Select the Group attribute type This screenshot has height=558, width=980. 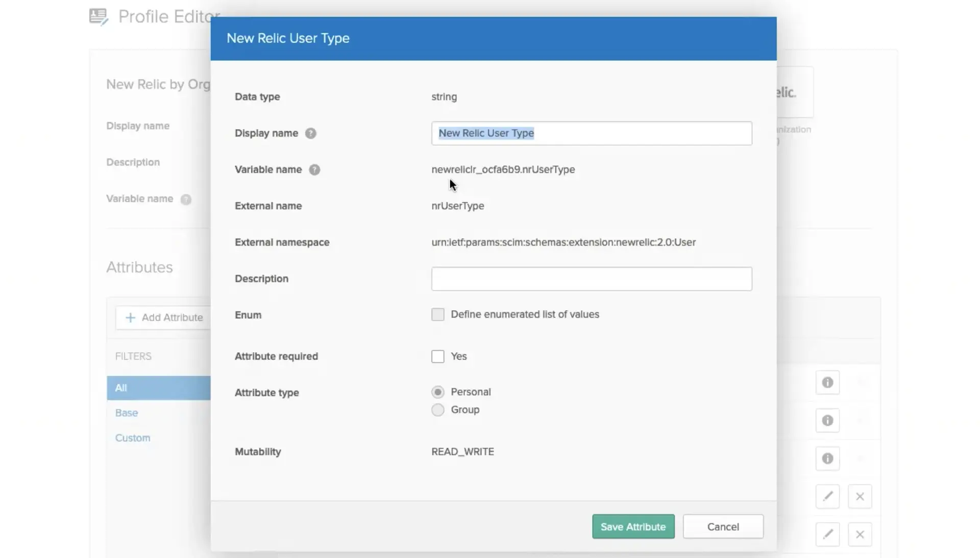[437, 410]
